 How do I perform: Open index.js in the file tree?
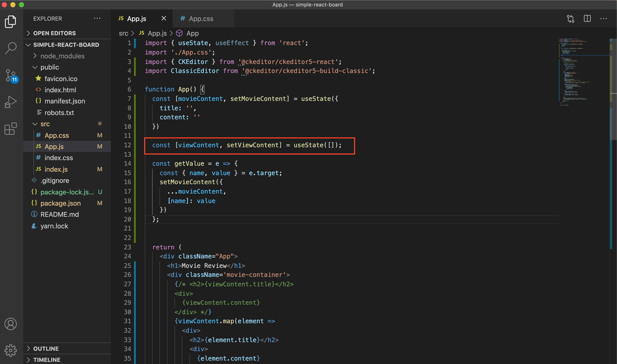[56, 169]
